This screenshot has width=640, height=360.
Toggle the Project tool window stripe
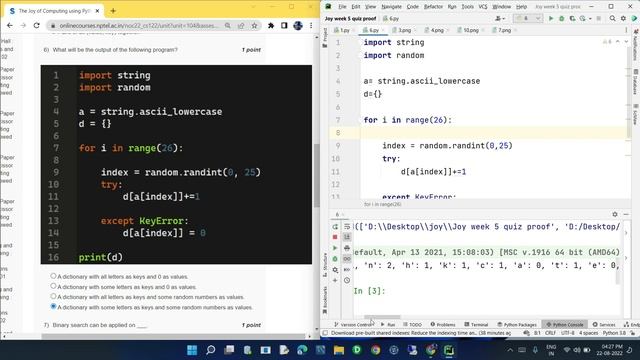[x=325, y=38]
